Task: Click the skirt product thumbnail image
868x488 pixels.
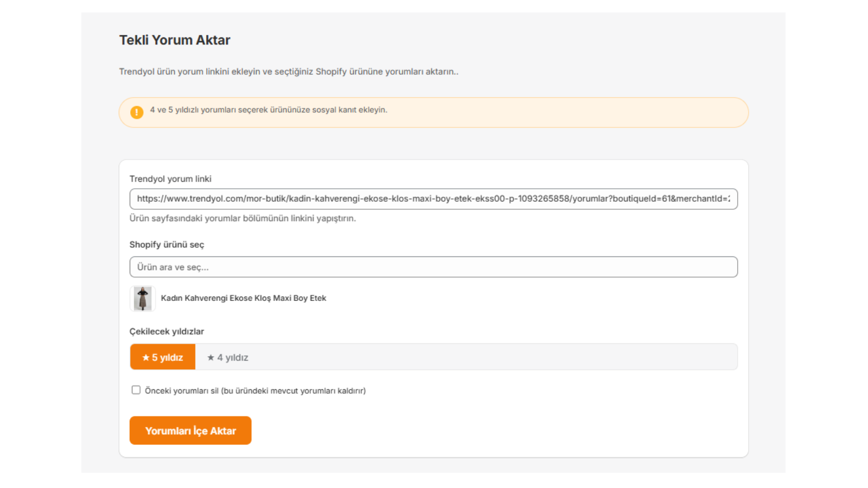Action: pos(143,298)
